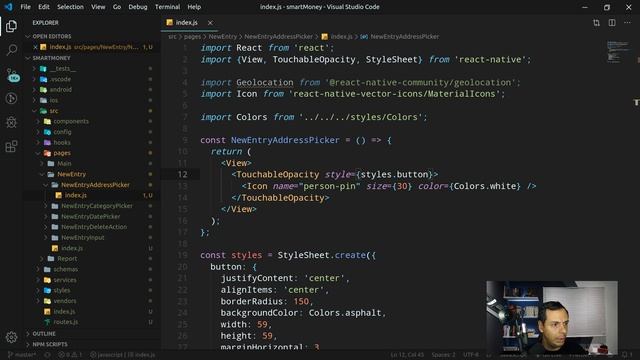Viewport: 640px width, 360px height.
Task: Open the Extensions view in activity bar
Action: (11, 146)
